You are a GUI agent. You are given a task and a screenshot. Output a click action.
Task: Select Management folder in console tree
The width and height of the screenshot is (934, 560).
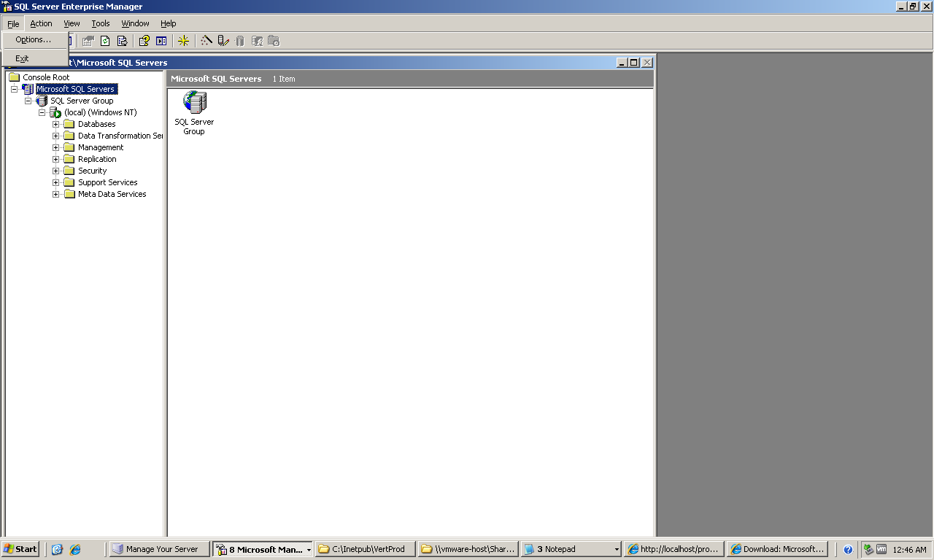[x=101, y=147]
